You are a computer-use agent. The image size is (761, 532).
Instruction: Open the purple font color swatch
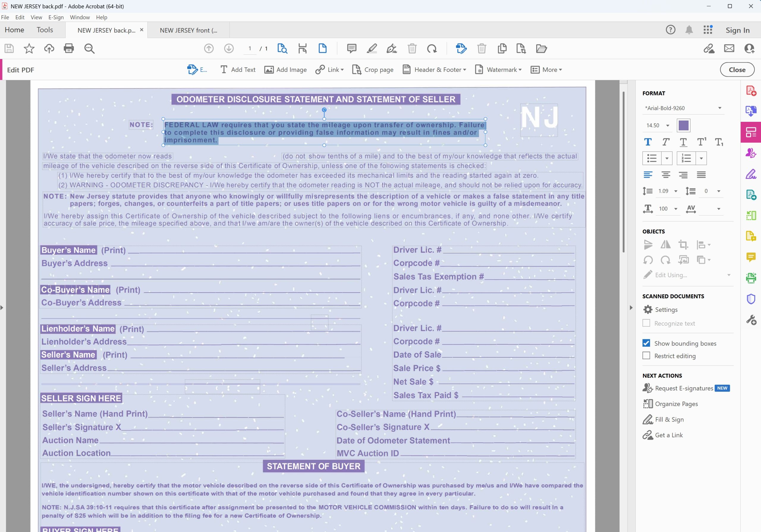click(x=683, y=126)
